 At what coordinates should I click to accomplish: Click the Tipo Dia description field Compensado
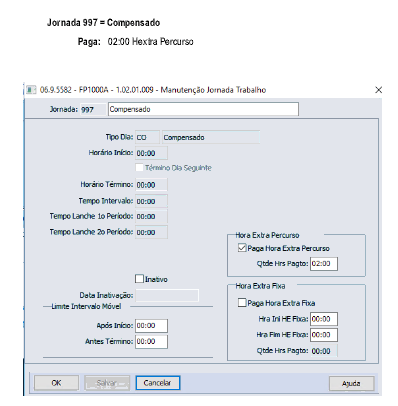pyautogui.click(x=211, y=137)
